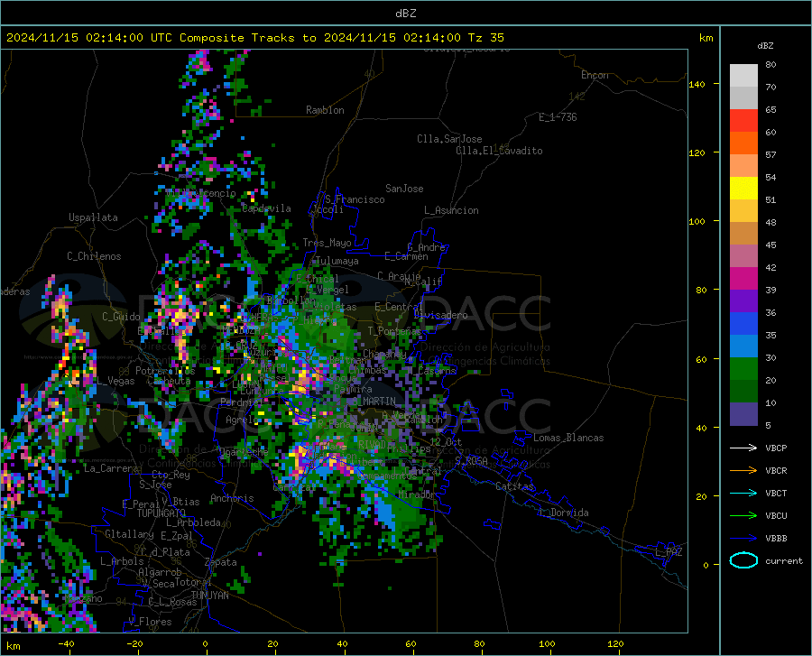The height and width of the screenshot is (656, 812).
Task: Click the Clla.SanJose map label
Action: [x=449, y=139]
